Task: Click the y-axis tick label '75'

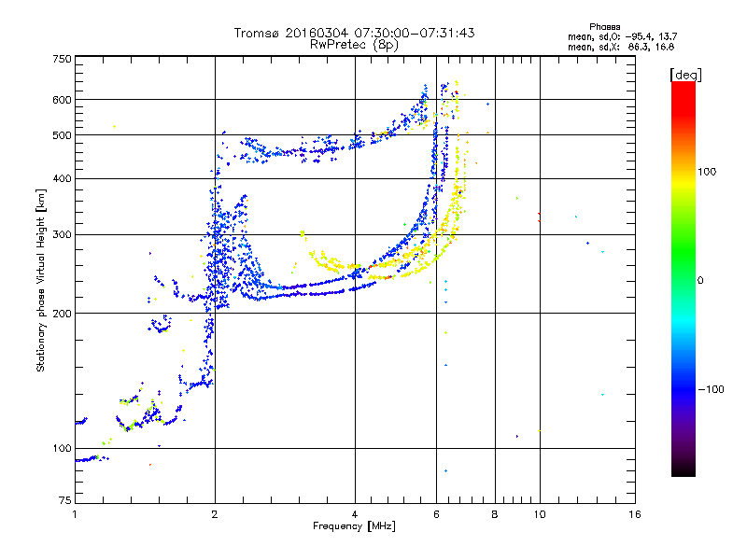Action: [x=65, y=500]
